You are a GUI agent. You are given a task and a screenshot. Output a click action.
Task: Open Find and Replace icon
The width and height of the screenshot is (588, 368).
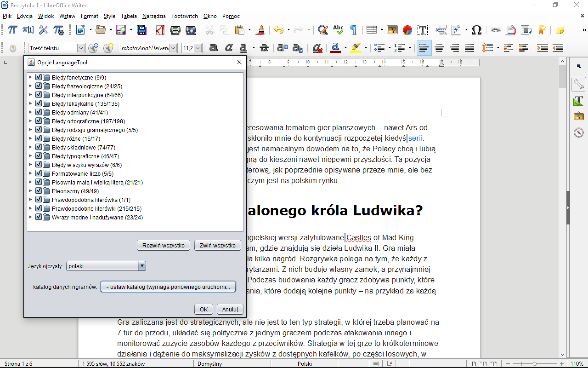coord(323,30)
